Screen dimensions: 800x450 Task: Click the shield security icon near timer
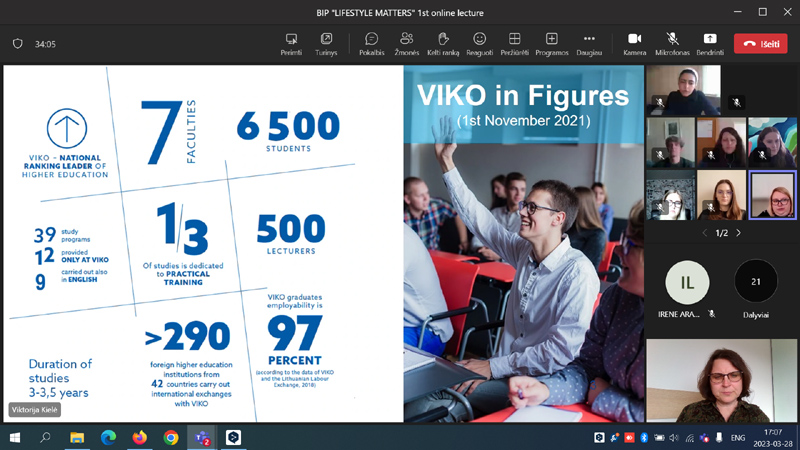coord(18,44)
